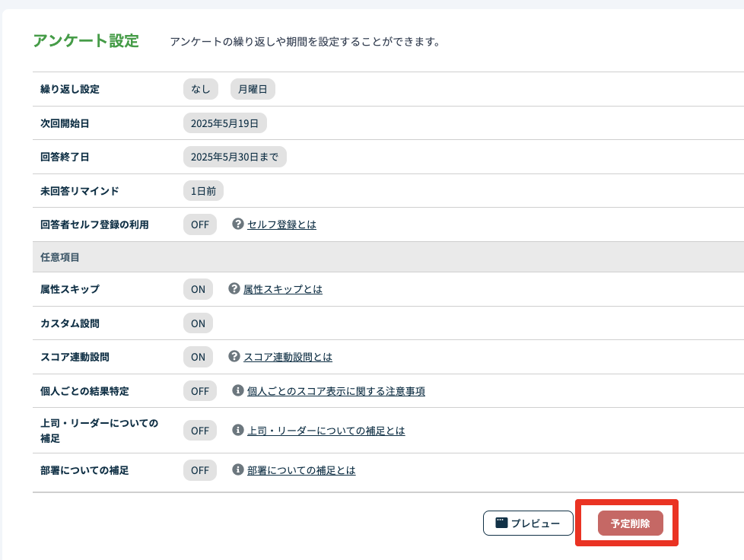The width and height of the screenshot is (744, 560).
Task: Click info icon beside 個人ごとのスコア表示に関する注意事項
Action: point(238,390)
